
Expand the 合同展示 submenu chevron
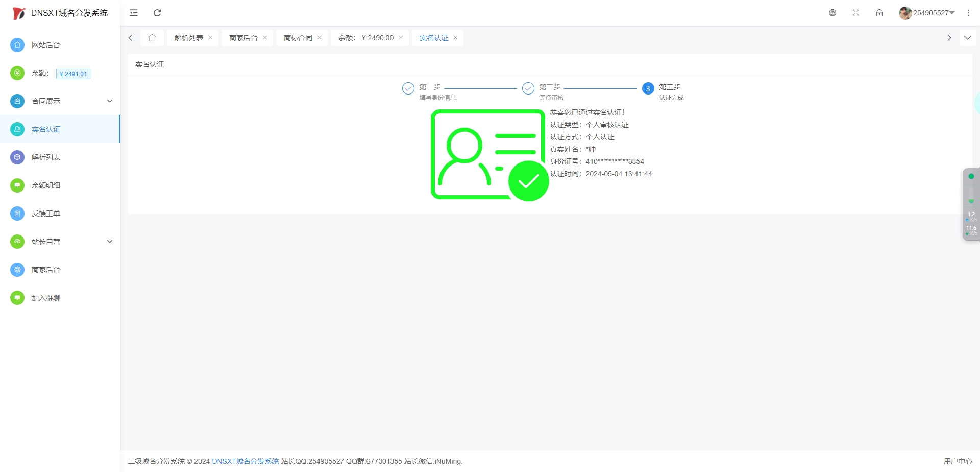tap(110, 101)
